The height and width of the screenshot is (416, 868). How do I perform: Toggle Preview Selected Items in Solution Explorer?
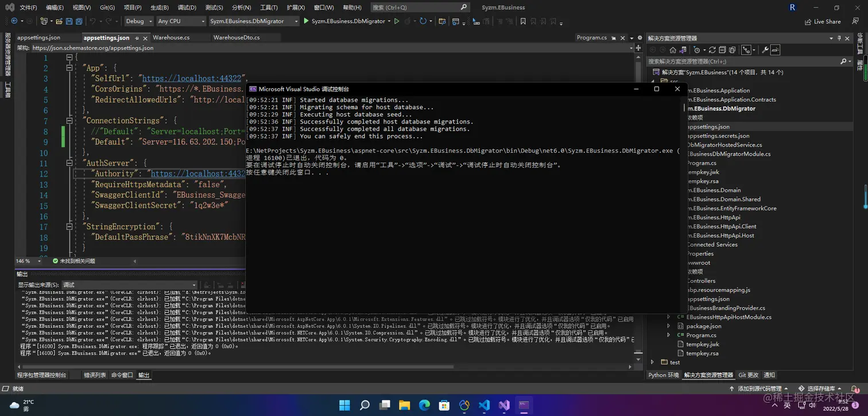(x=775, y=50)
